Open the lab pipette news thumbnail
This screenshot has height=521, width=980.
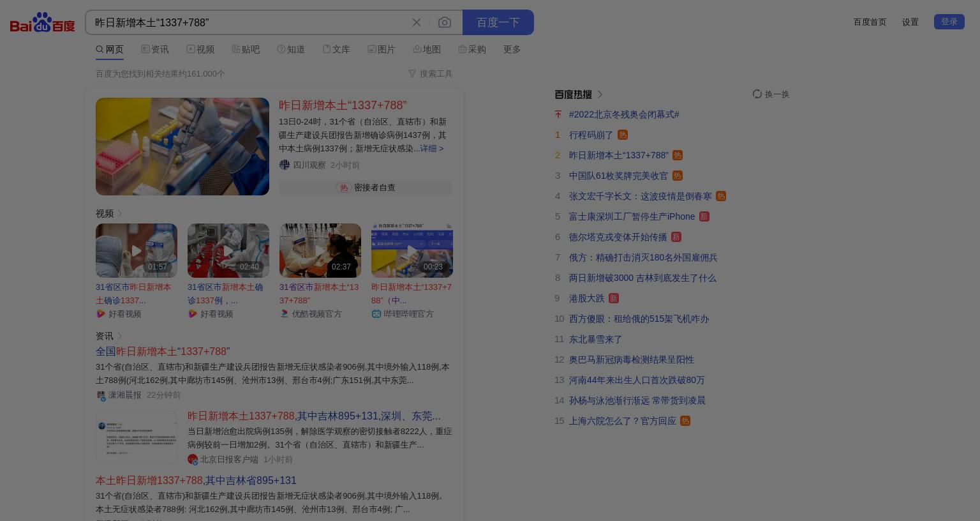(182, 146)
